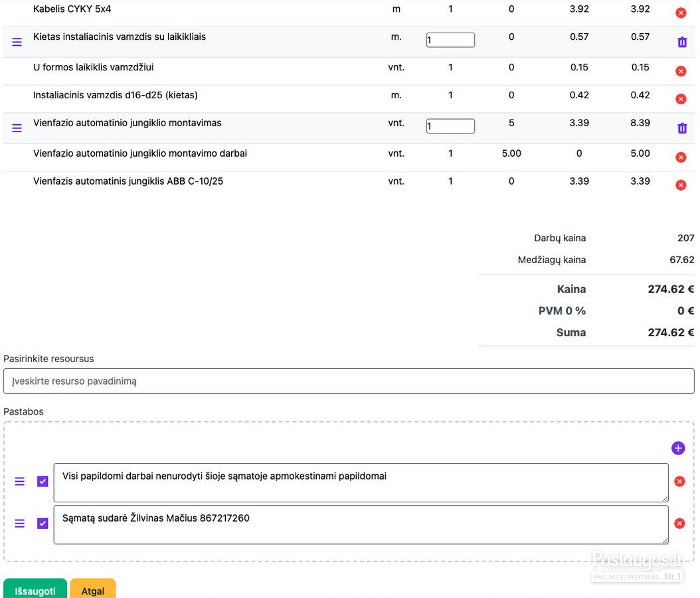The image size is (700, 598).
Task: Click the 5.00 labor price cell
Action: tap(511, 153)
